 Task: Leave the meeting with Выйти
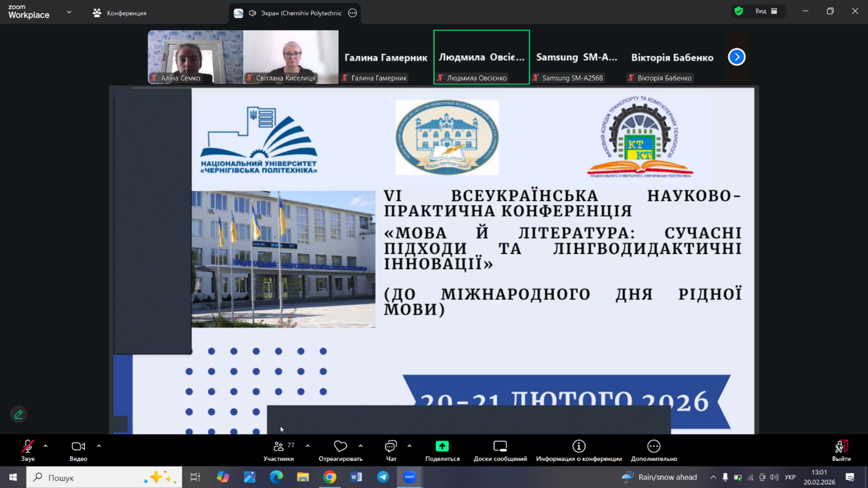click(x=841, y=450)
